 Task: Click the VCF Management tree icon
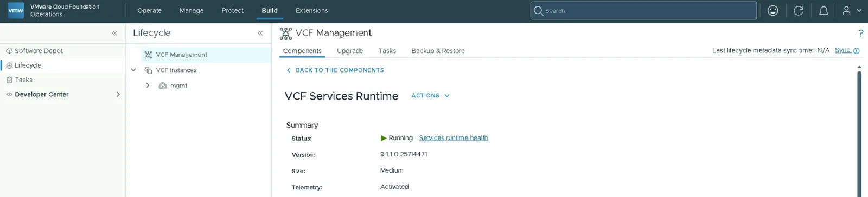(148, 55)
